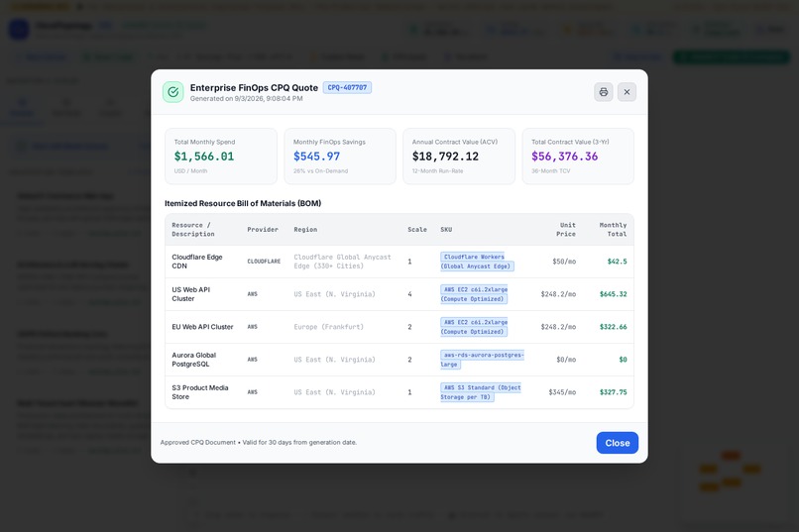Click the CPQ-407707 quote ID badge
The width and height of the screenshot is (799, 532).
pyautogui.click(x=347, y=87)
